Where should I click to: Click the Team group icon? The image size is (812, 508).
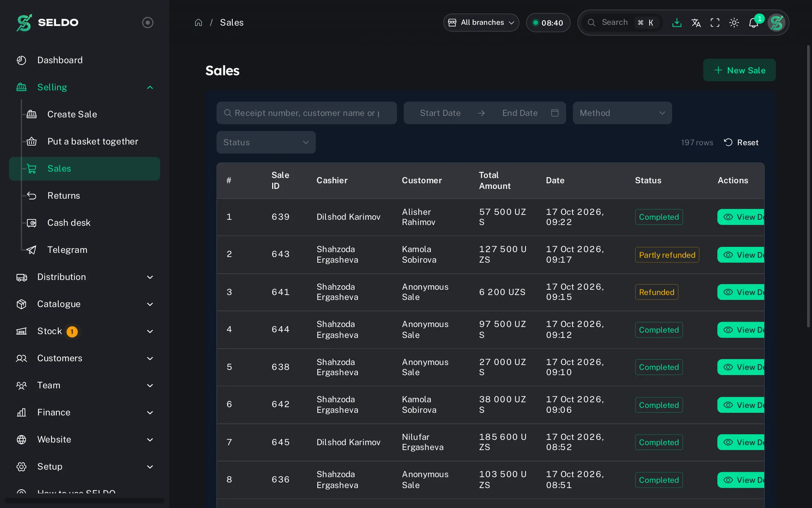tap(21, 385)
